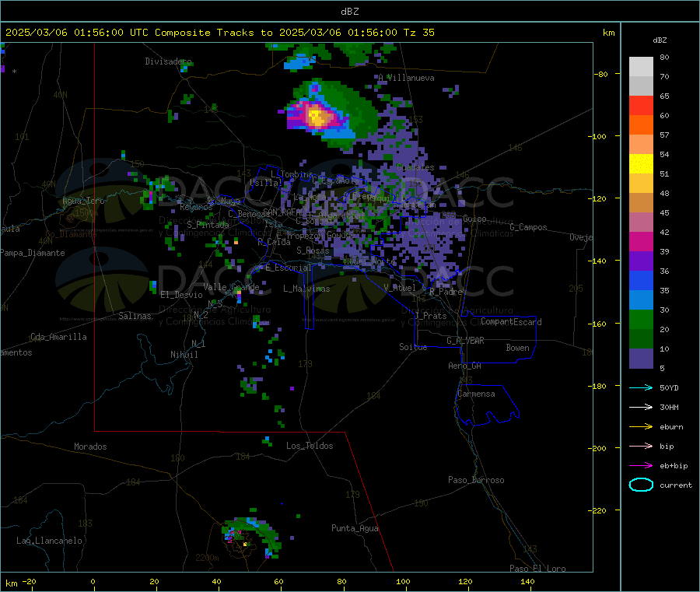The width and height of the screenshot is (700, 592).
Task: Click the Valle_Grande location label
Action: (x=231, y=287)
